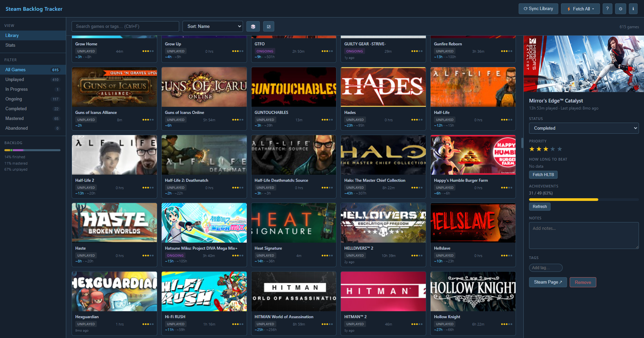The width and height of the screenshot is (644, 338).
Task: Click the Mirror's Edge Catalyst banner image
Action: click(583, 64)
